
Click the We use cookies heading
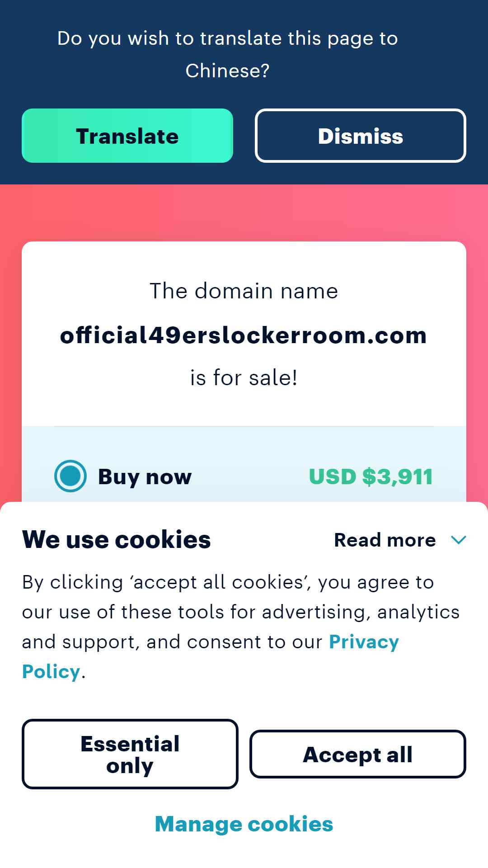117,540
